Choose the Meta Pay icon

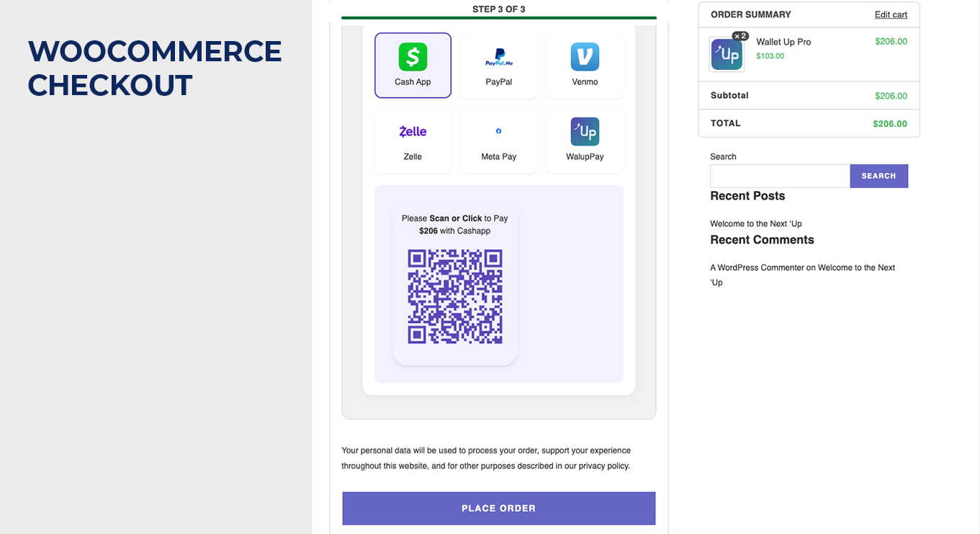pyautogui.click(x=499, y=131)
